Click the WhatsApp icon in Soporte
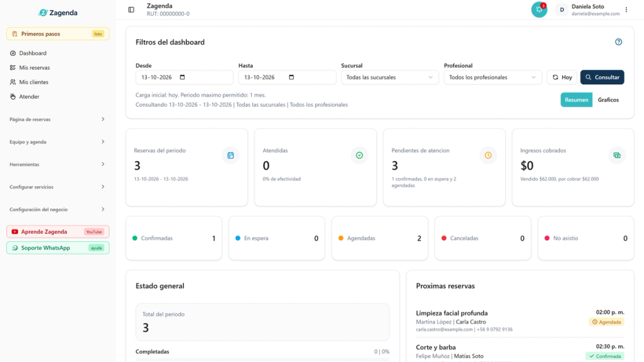The image size is (644, 362). coord(15,248)
